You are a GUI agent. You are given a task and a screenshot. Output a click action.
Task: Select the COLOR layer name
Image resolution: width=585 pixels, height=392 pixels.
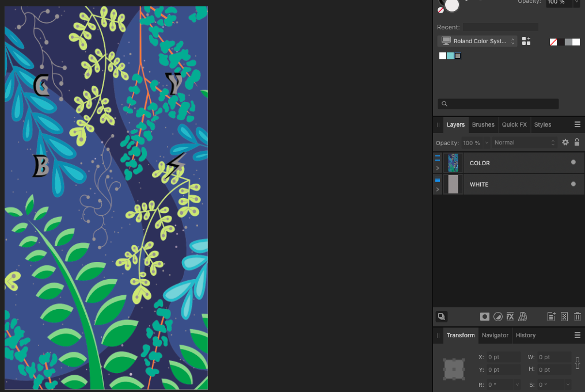[x=480, y=163]
